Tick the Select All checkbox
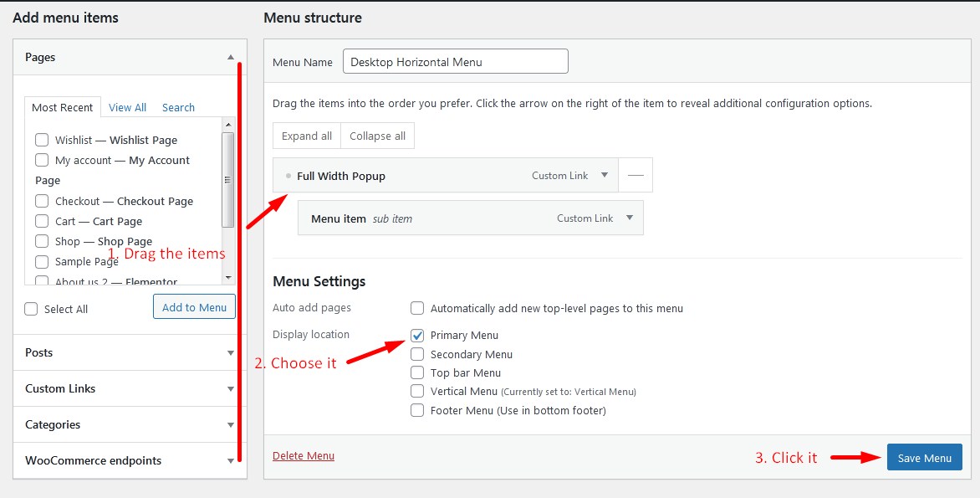Image resolution: width=980 pixels, height=498 pixels. point(32,309)
